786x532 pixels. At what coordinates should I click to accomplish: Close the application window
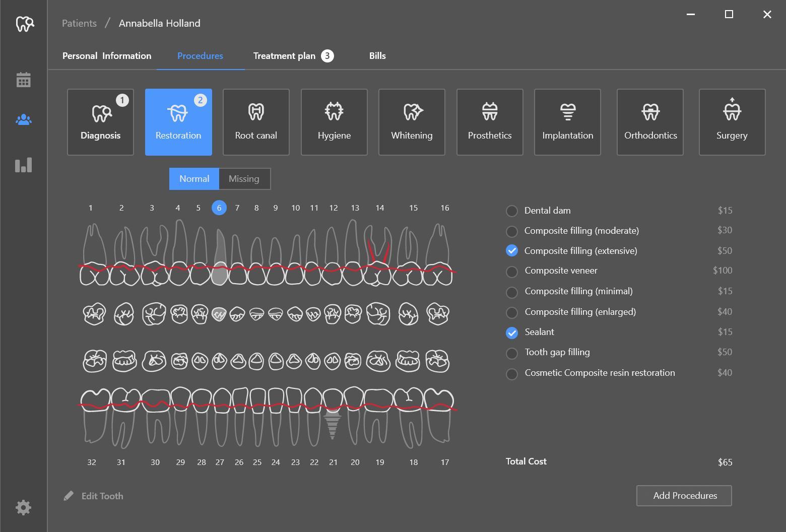[767, 14]
